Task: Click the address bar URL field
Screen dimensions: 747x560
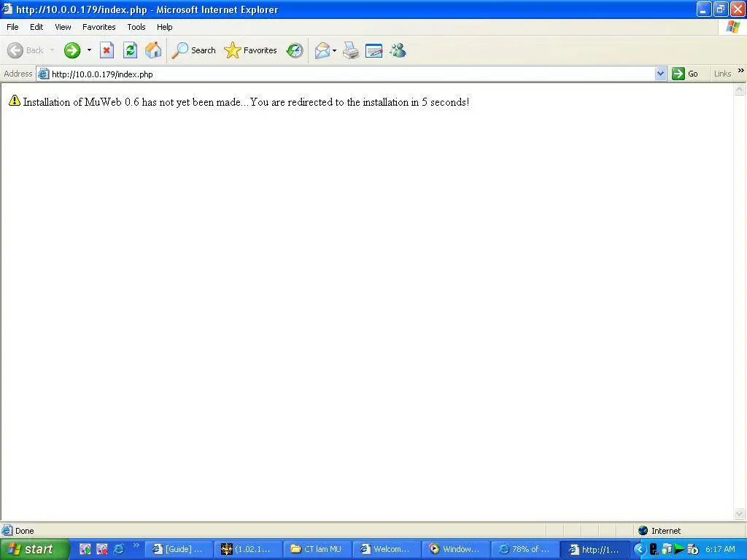Action: click(352, 74)
